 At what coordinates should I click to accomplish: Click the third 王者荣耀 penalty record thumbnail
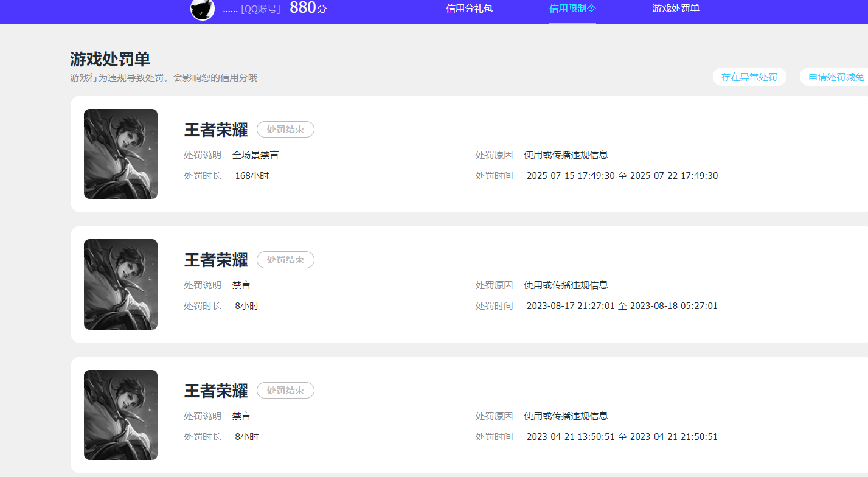pos(120,414)
